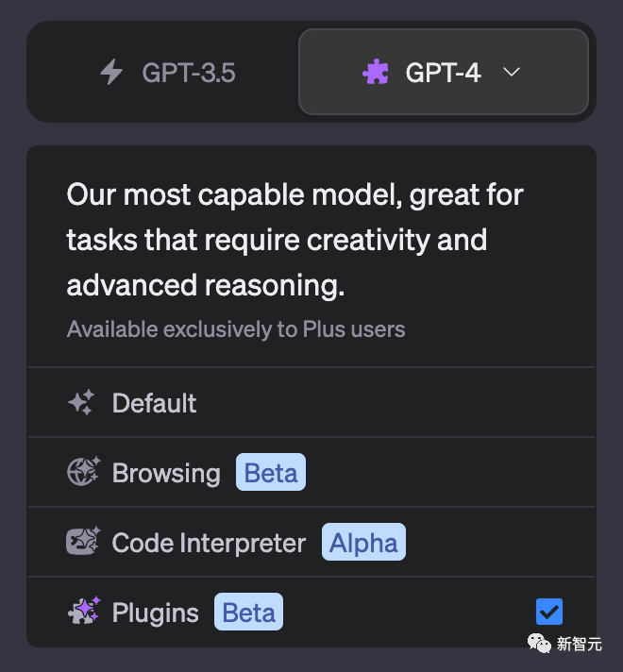Click the GPT-4 model description text

click(x=295, y=240)
